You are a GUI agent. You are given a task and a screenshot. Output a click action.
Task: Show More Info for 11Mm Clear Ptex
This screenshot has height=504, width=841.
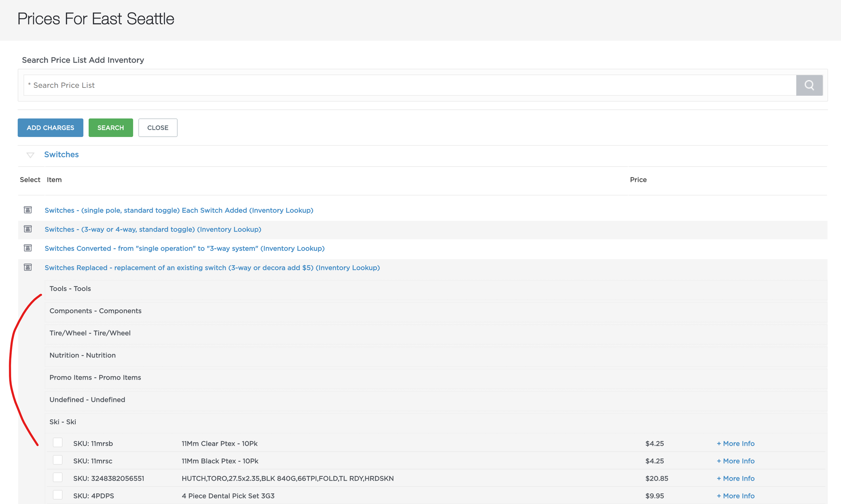point(736,443)
